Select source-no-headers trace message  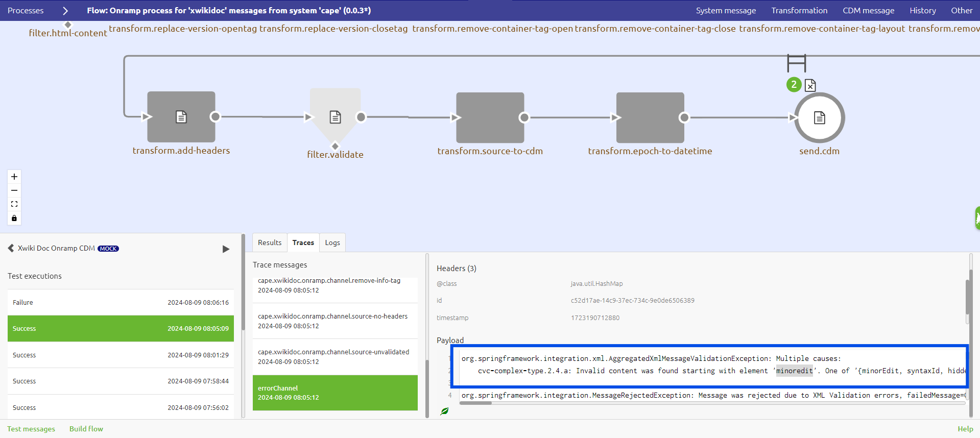[x=335, y=321]
